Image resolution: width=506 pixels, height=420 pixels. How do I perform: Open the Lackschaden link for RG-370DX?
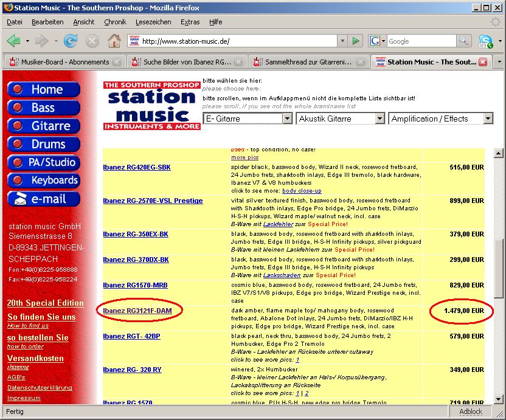point(282,275)
